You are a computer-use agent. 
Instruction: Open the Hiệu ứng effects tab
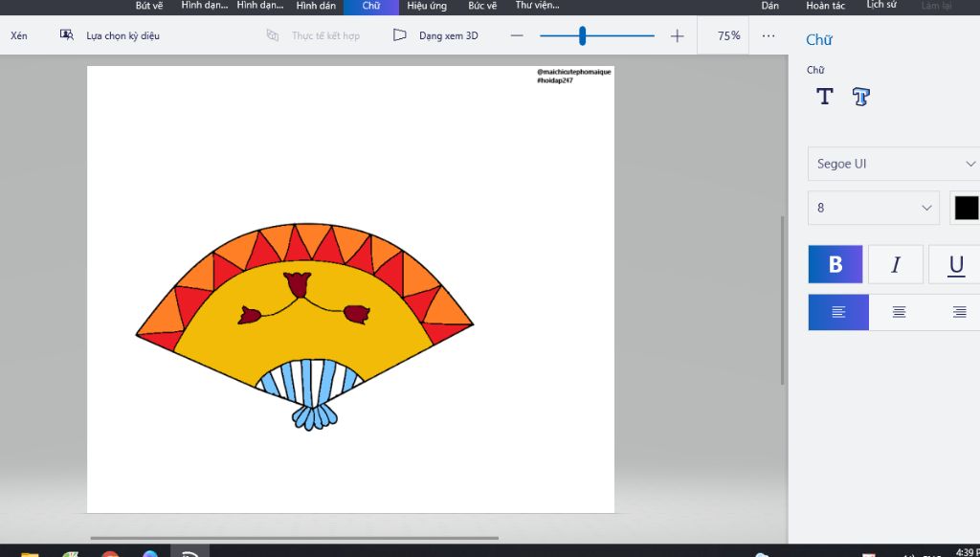427,6
